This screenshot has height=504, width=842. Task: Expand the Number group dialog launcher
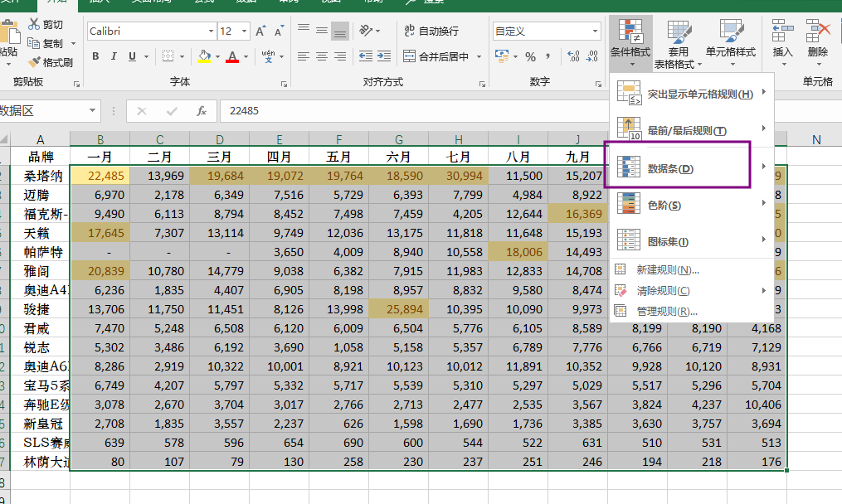tap(598, 85)
